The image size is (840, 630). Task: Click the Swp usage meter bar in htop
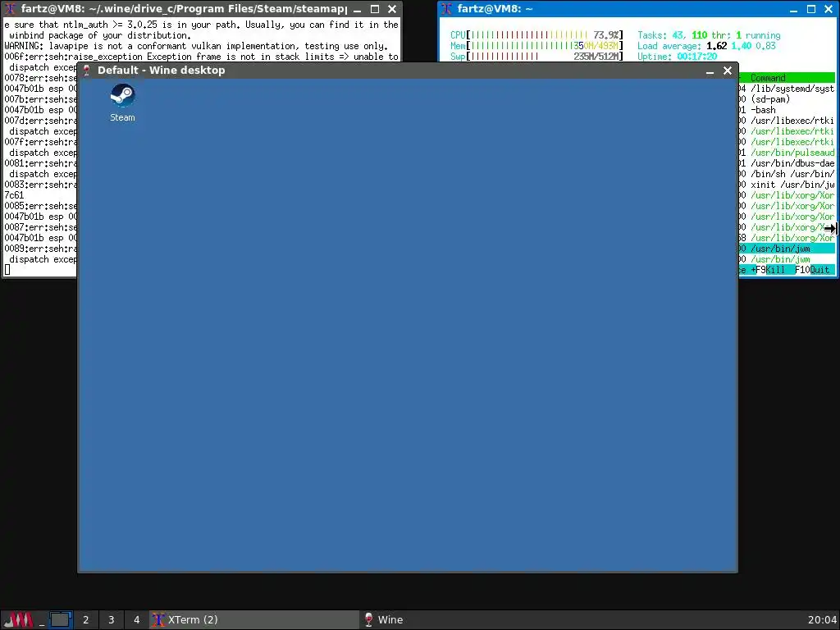[536, 57]
